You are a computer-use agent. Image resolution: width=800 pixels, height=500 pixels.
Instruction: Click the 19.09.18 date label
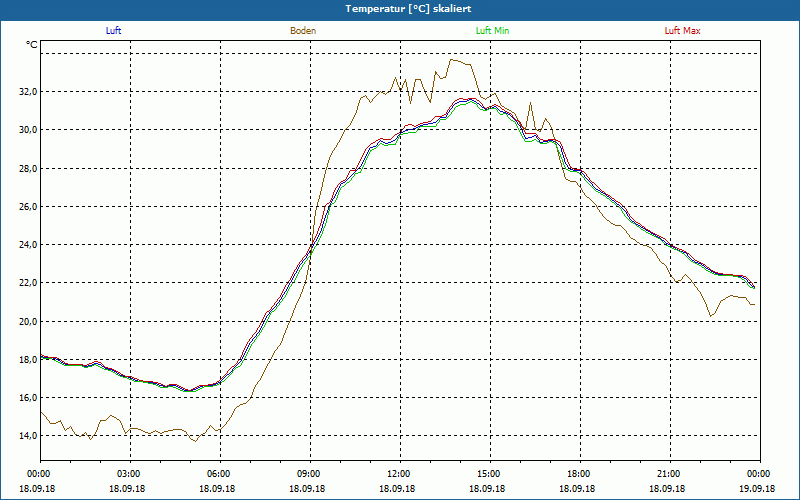pos(757,488)
